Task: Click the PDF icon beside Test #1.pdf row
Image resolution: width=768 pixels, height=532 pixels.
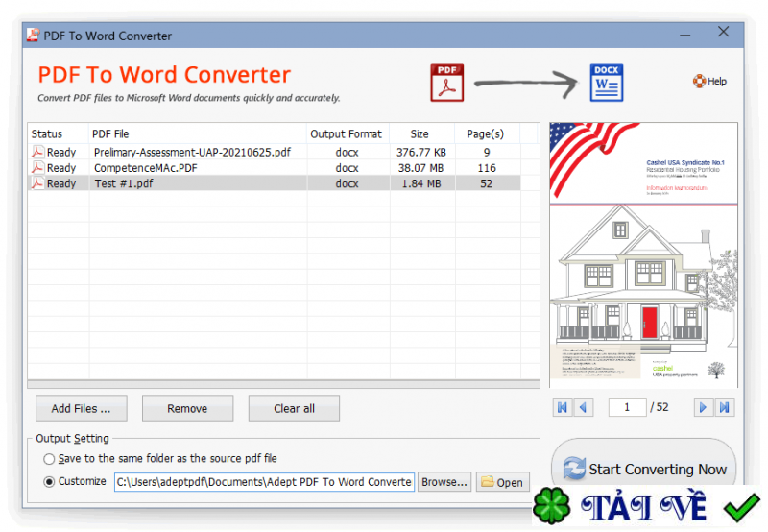Action: coord(37,183)
